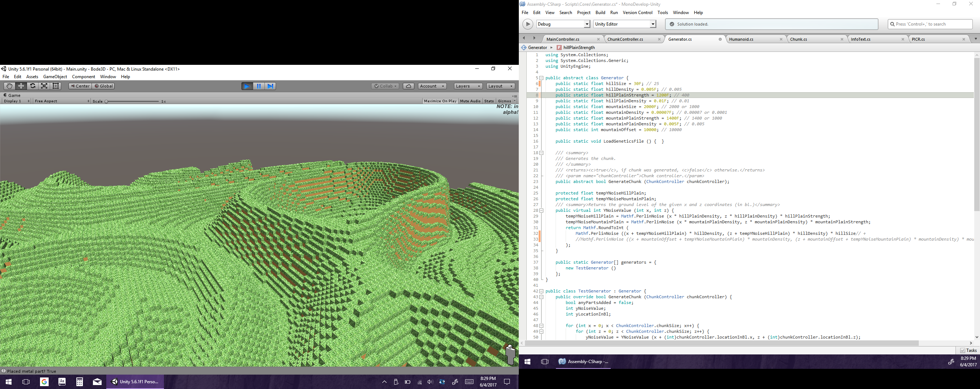Toggle Mute Audio in Game view
The height and width of the screenshot is (389, 980).
(x=470, y=101)
